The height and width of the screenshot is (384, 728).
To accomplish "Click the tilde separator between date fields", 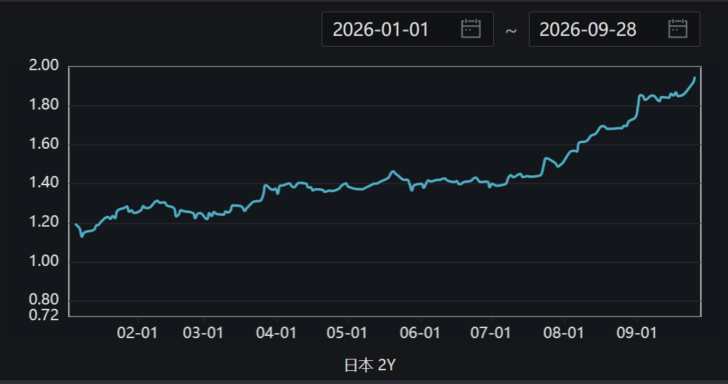I will [x=511, y=31].
